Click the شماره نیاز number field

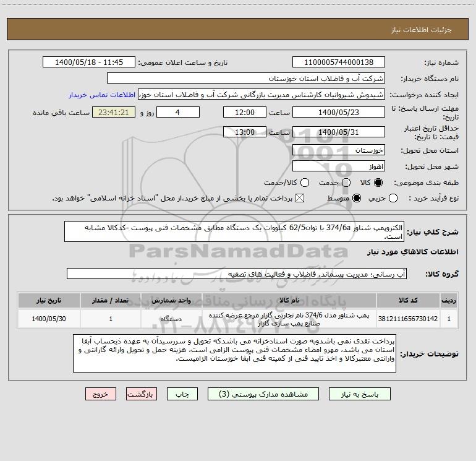339,62
